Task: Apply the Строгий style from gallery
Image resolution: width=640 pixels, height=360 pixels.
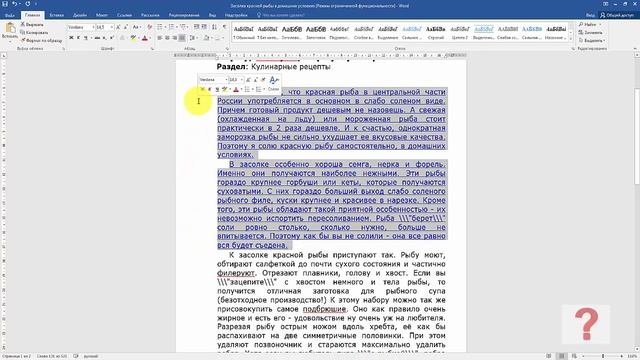Action: (x=436, y=33)
